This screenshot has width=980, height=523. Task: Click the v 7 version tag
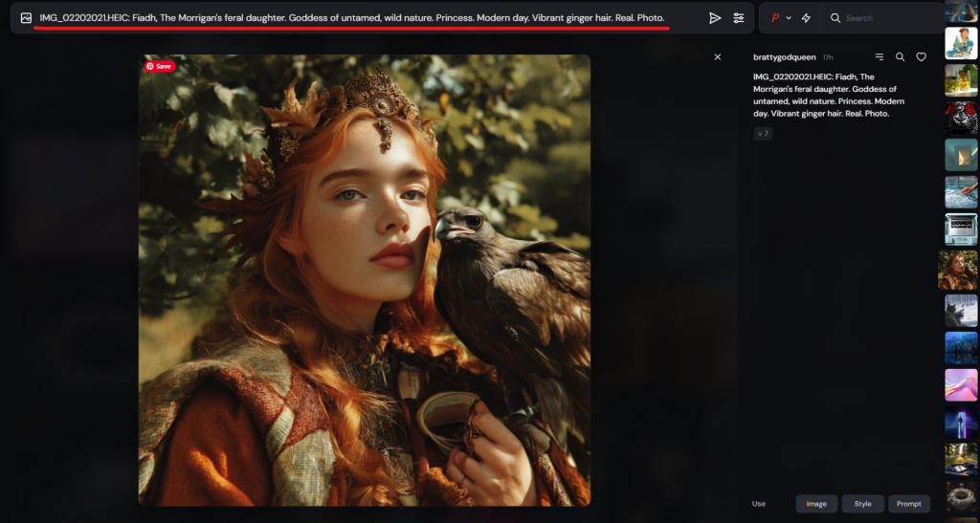[763, 134]
